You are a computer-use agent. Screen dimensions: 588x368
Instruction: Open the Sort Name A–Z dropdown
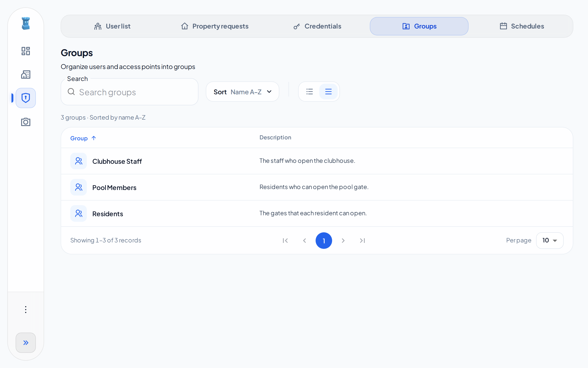click(243, 92)
